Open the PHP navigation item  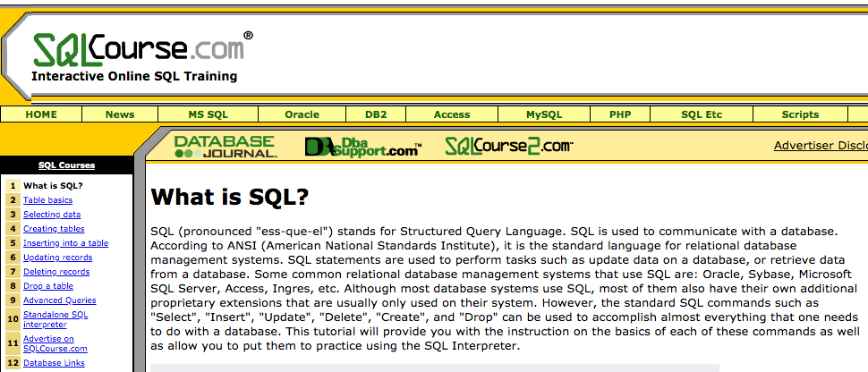coord(620,114)
